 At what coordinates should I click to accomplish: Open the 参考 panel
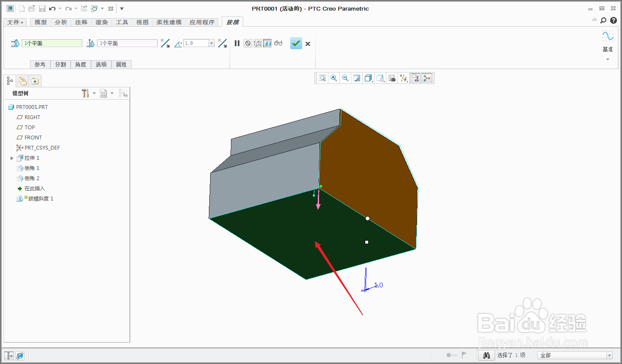(x=40, y=64)
